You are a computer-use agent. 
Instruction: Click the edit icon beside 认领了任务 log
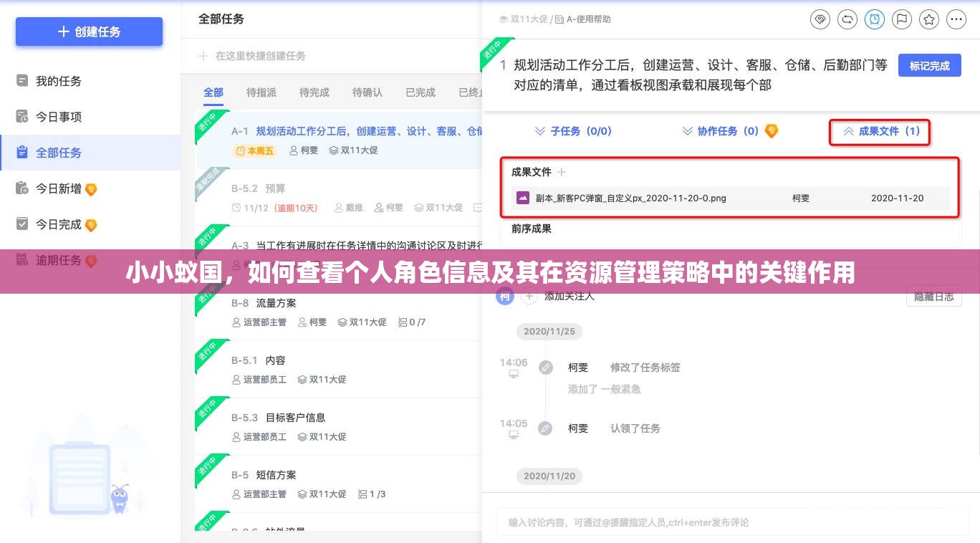pyautogui.click(x=545, y=428)
